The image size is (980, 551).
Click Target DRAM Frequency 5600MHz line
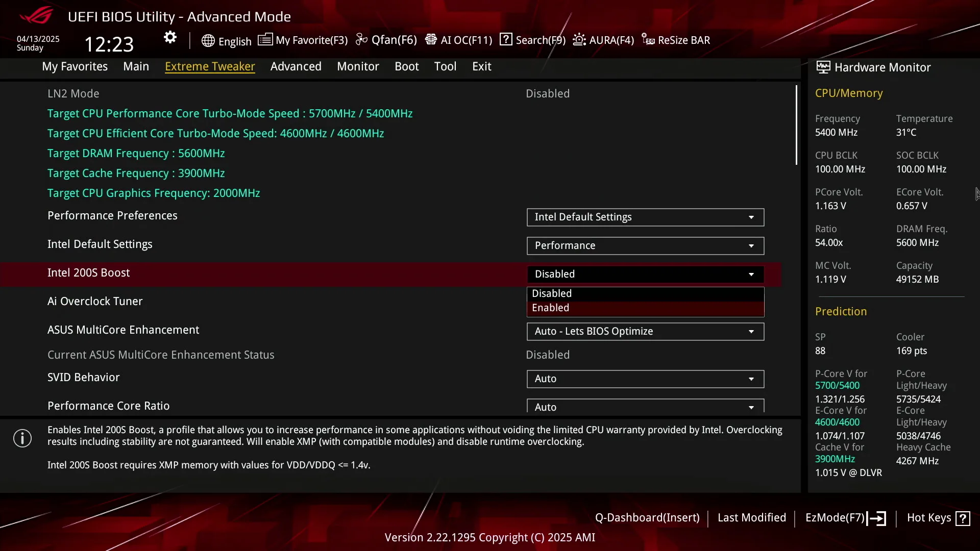pyautogui.click(x=136, y=154)
